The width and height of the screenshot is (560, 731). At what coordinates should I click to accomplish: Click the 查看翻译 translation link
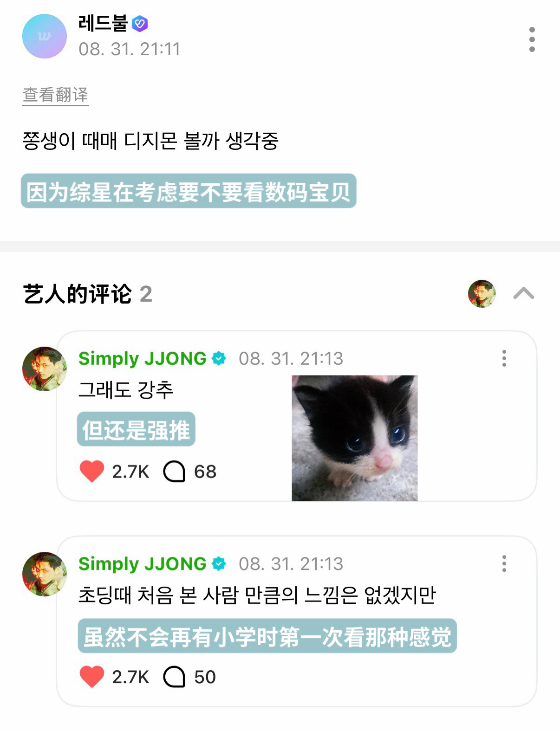[x=56, y=95]
